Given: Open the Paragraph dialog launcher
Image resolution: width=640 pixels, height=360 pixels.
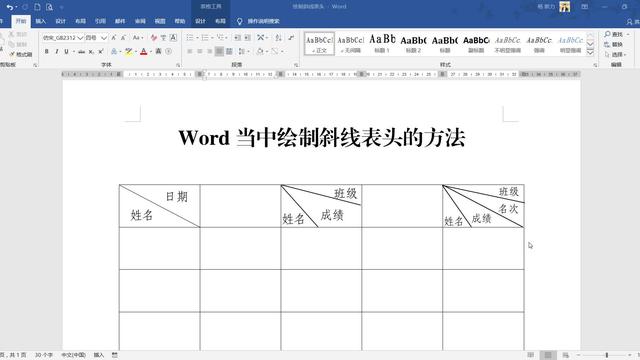Looking at the screenshot, I should [296, 65].
